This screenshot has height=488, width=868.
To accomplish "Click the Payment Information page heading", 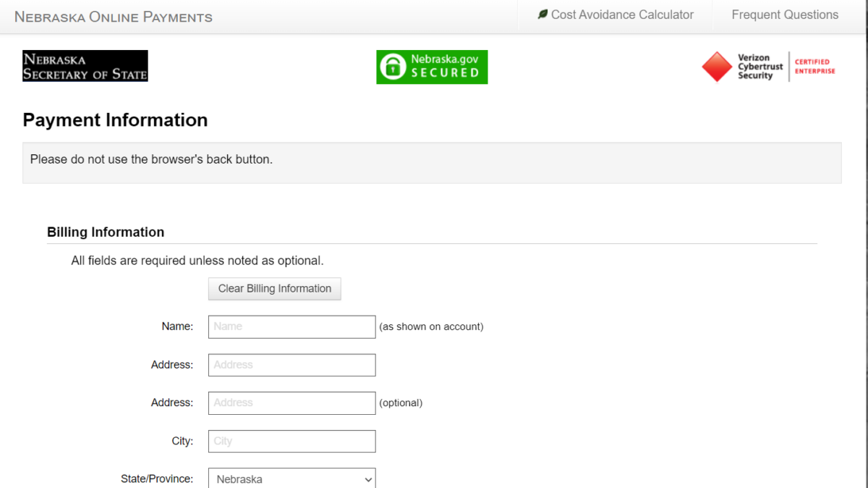I will click(x=115, y=120).
